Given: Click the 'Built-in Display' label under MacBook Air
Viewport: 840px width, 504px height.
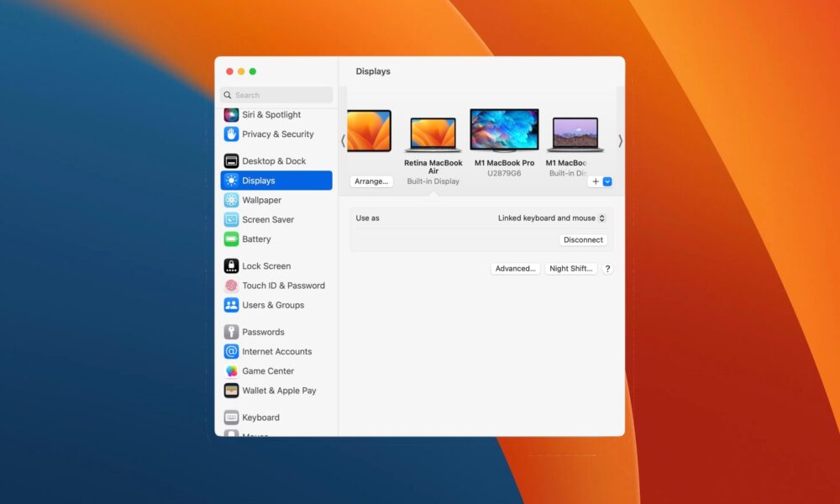Looking at the screenshot, I should coord(433,181).
